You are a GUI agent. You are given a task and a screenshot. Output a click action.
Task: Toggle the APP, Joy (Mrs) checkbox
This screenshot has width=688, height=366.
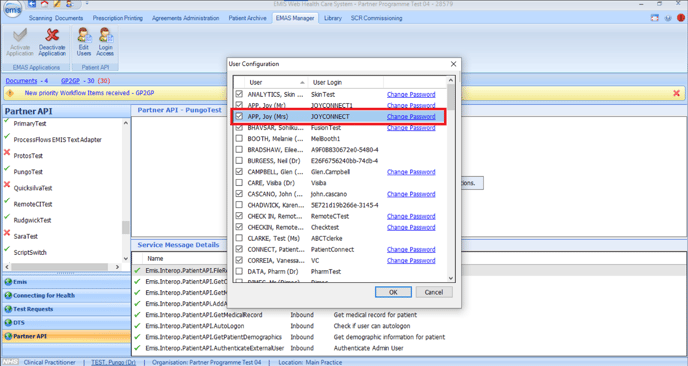[239, 116]
